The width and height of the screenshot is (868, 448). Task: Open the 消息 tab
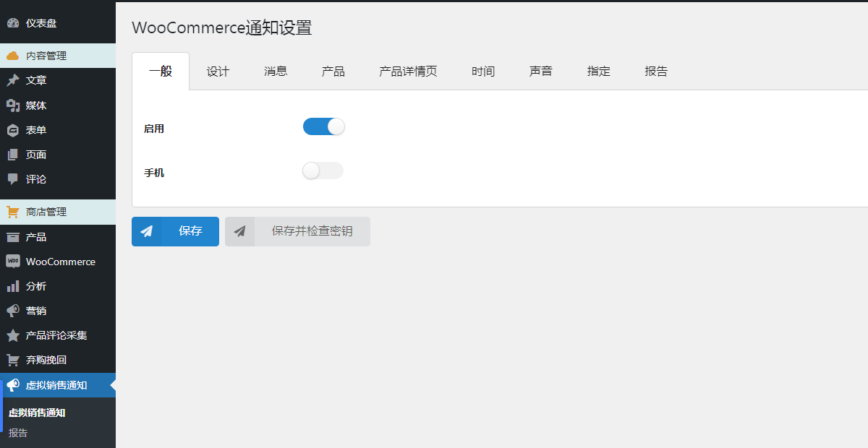276,71
